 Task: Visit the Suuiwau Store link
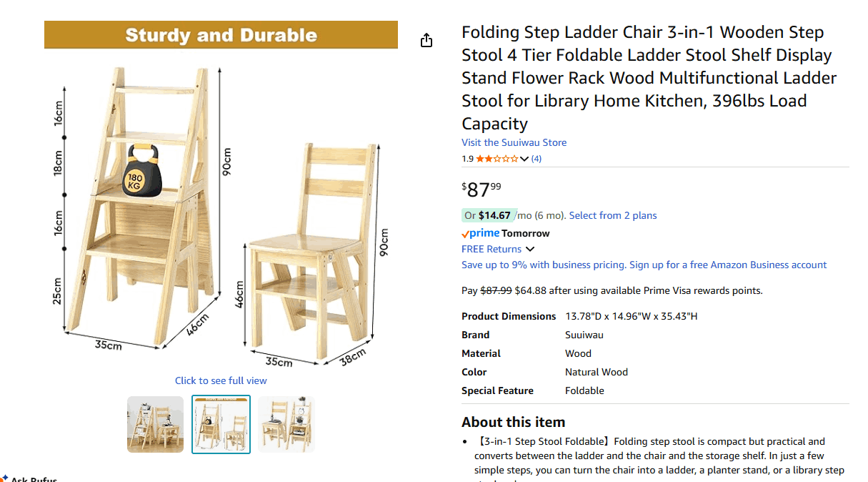click(514, 142)
